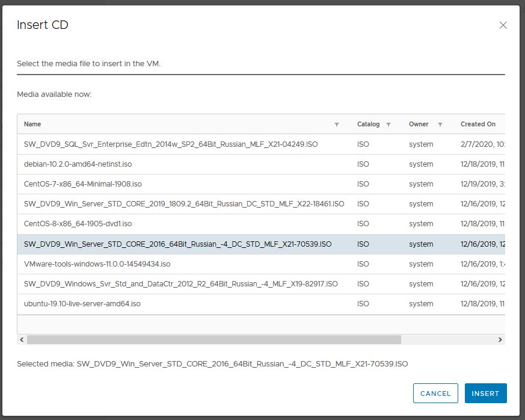Click the CANCEL button
Screen dimensions: 525x420
click(x=435, y=393)
